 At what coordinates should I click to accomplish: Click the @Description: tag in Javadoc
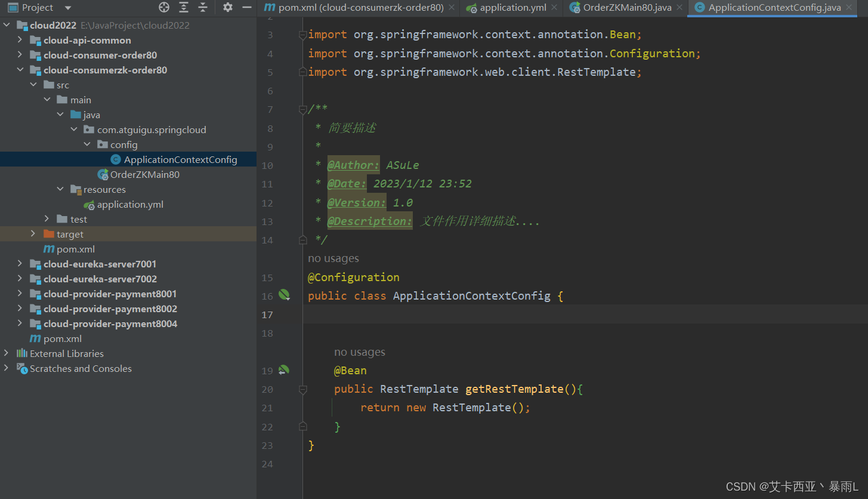click(370, 221)
